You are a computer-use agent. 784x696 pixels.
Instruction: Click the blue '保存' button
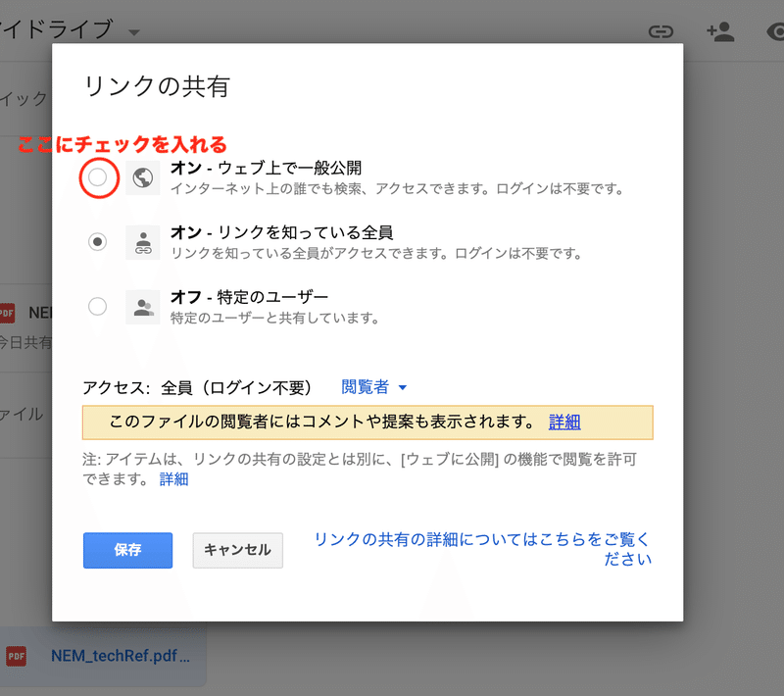coord(128,550)
